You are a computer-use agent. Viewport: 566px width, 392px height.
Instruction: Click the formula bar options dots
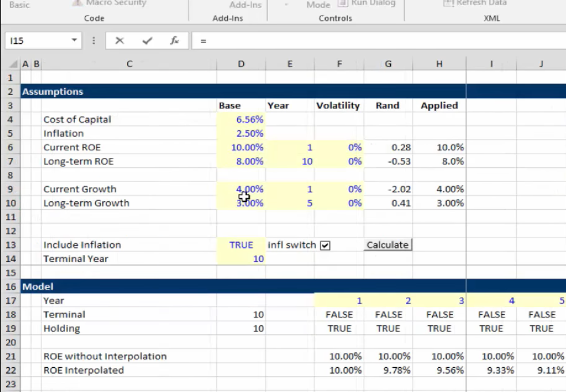[x=94, y=41]
